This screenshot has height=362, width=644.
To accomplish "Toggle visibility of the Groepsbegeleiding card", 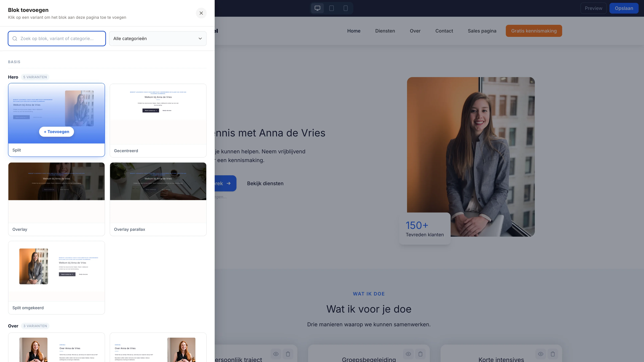I will pyautogui.click(x=408, y=354).
